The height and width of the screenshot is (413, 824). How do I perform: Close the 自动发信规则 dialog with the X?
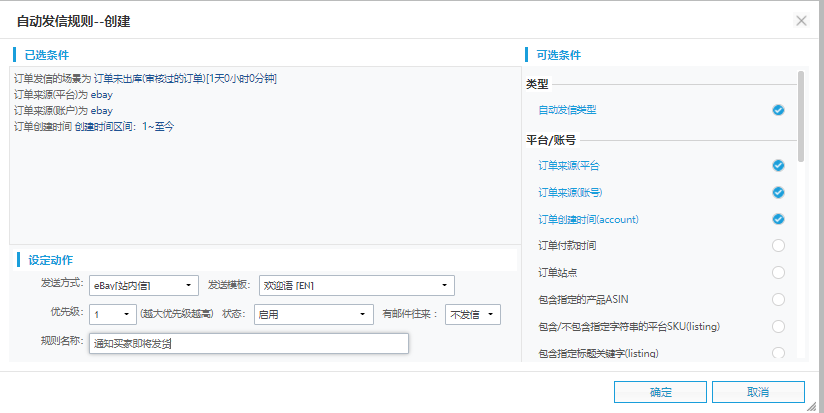800,20
